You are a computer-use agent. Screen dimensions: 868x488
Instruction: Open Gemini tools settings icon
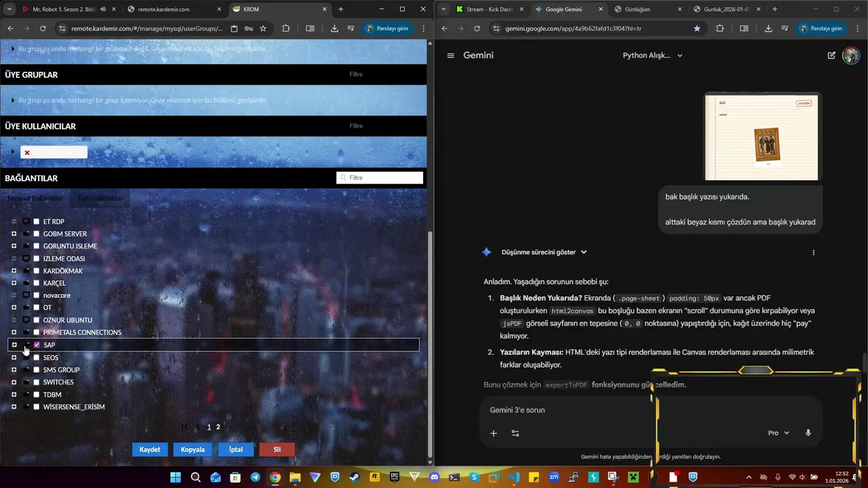(x=515, y=433)
